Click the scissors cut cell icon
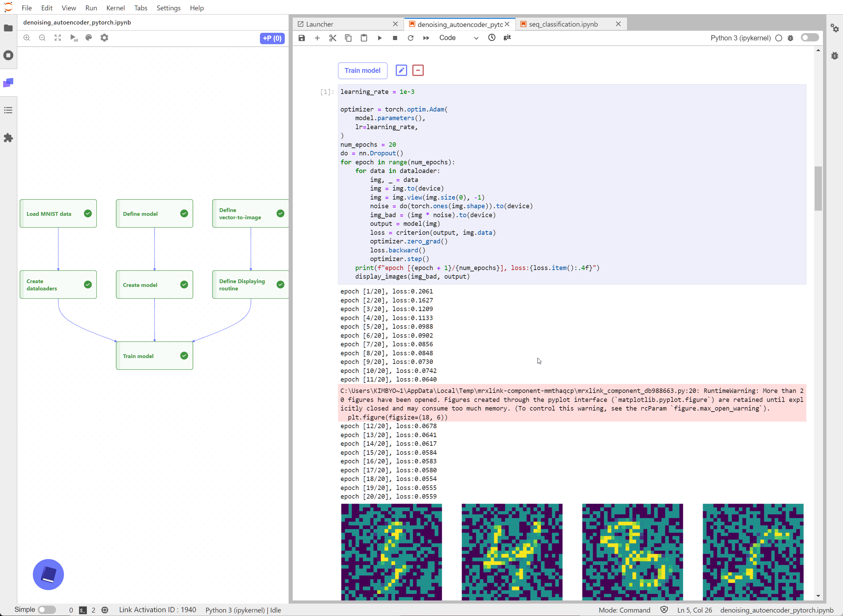Screen dimensions: 843x616 coord(332,38)
